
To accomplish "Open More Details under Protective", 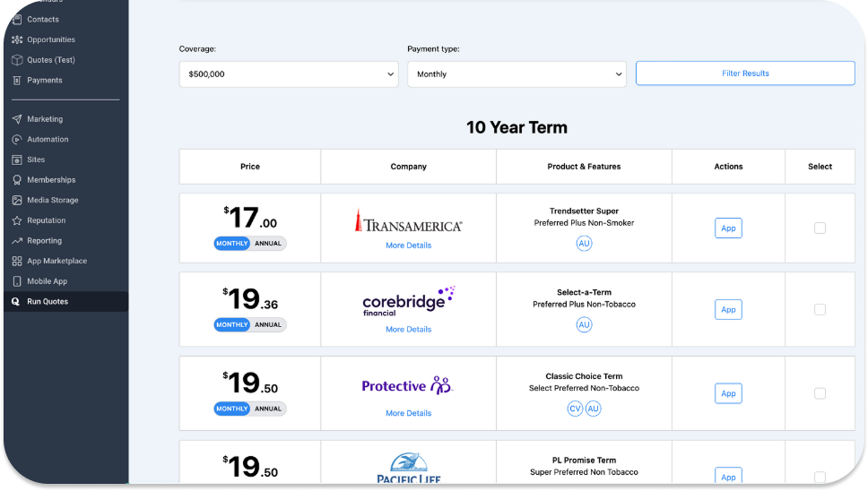I will coord(408,413).
